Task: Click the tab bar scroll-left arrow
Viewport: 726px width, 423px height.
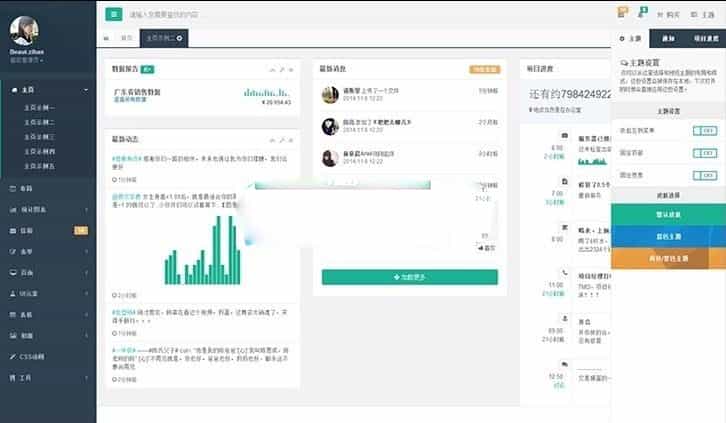Action: click(106, 38)
